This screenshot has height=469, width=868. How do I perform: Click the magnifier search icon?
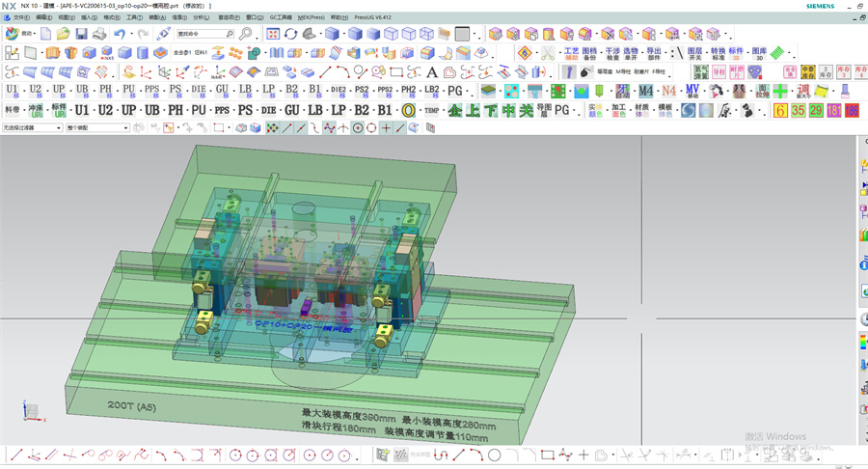click(x=246, y=34)
